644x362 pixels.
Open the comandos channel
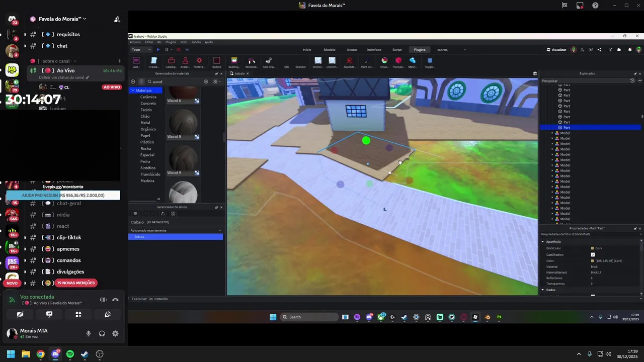point(69,260)
